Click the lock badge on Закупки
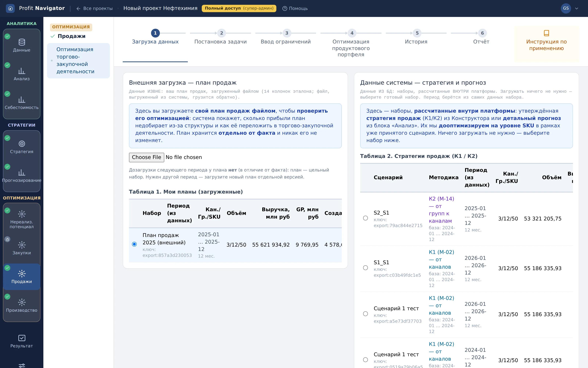This screenshot has height=368, width=588. (8, 239)
